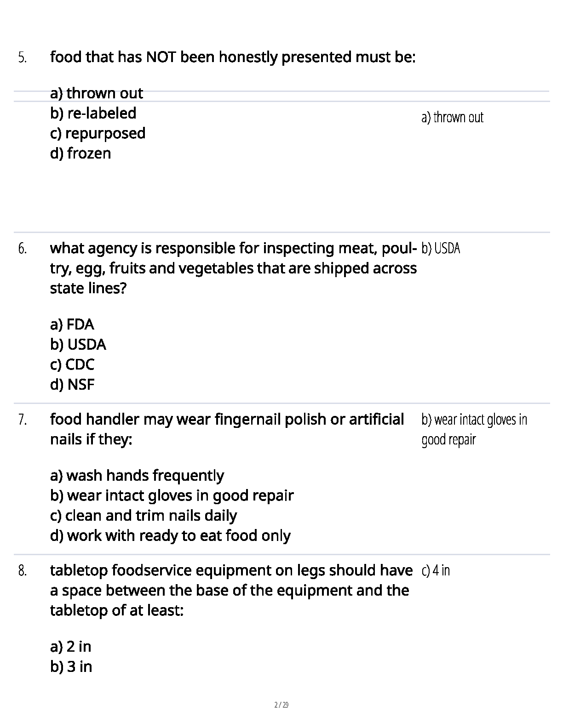Pick option "d) work with ready to eat food only"
This screenshot has height=728, width=563.
pyautogui.click(x=170, y=536)
